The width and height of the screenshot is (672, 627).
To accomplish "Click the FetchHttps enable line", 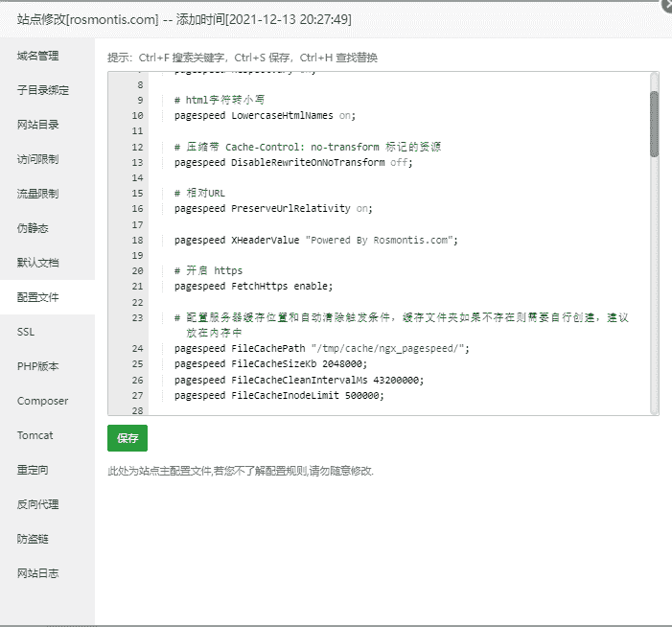I will point(253,287).
